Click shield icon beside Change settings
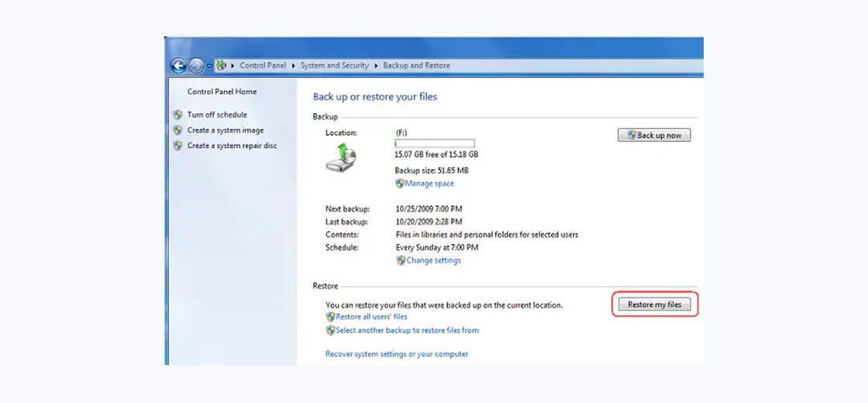This screenshot has width=868, height=403. coord(401,260)
